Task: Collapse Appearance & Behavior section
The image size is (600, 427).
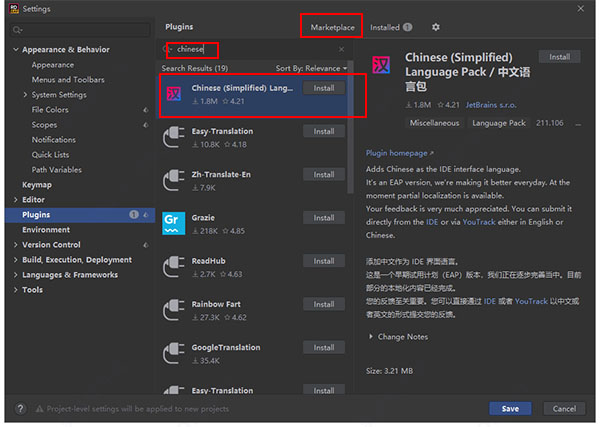Action: tap(16, 49)
